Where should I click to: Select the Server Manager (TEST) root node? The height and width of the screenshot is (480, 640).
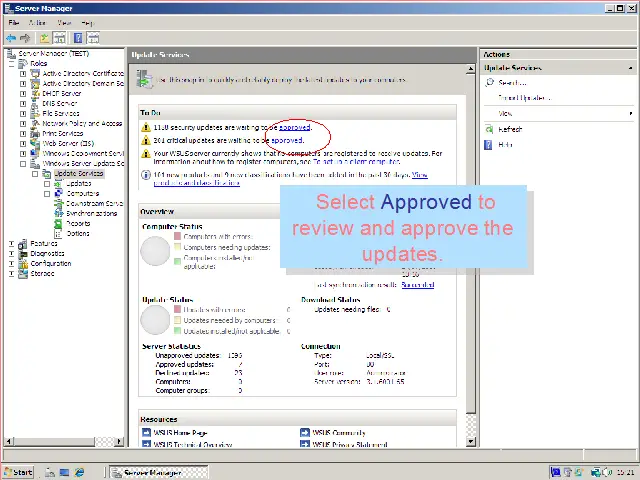point(53,53)
